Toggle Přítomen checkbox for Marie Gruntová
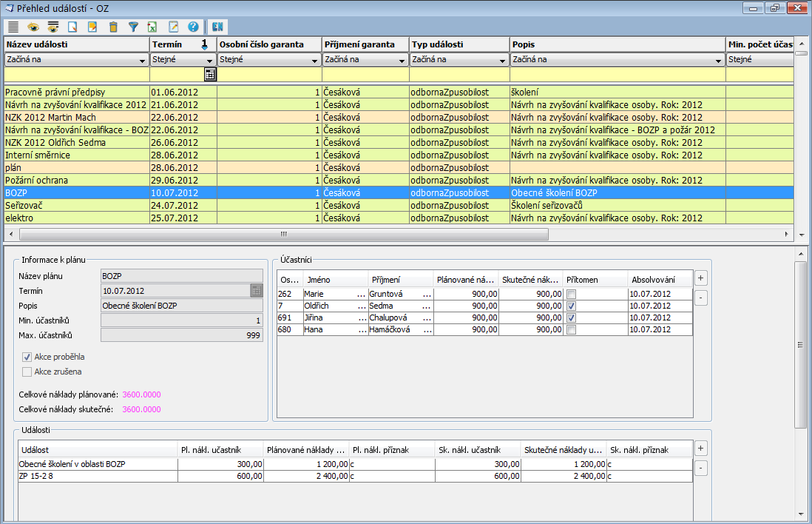812x524 pixels. [572, 294]
